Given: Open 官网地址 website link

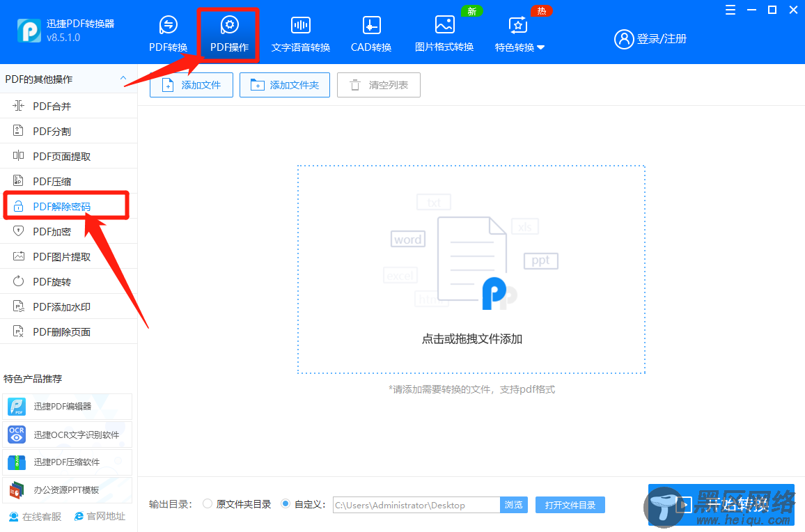Looking at the screenshot, I should (100, 517).
